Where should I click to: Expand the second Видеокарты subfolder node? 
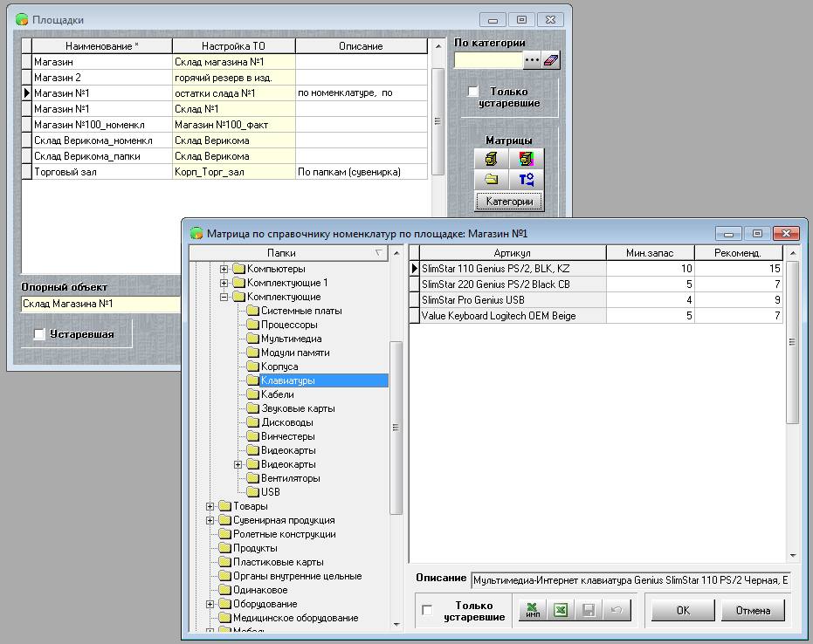(238, 464)
